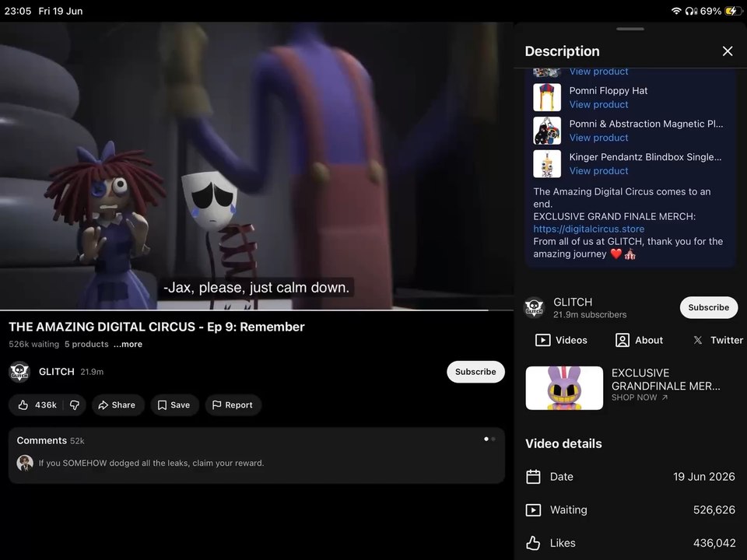747x560 pixels.
Task: Click the 436,042 likes count
Action: [x=714, y=543]
